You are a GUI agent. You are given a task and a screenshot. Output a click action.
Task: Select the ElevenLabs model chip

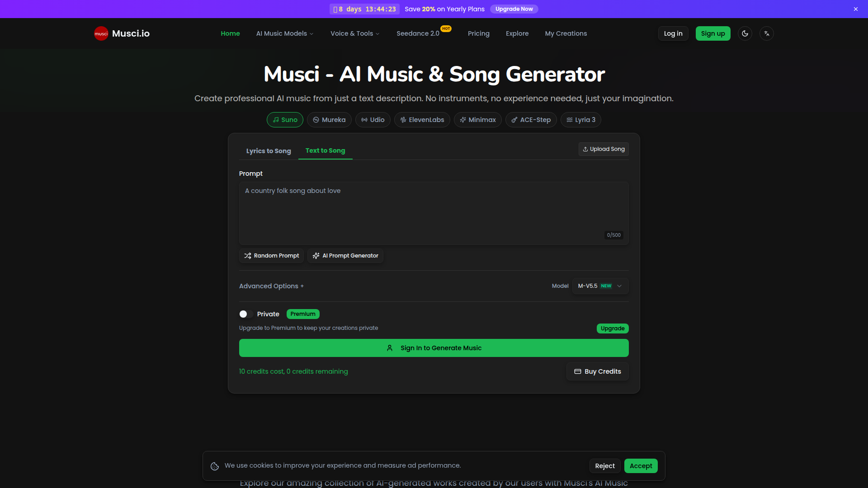pyautogui.click(x=422, y=120)
